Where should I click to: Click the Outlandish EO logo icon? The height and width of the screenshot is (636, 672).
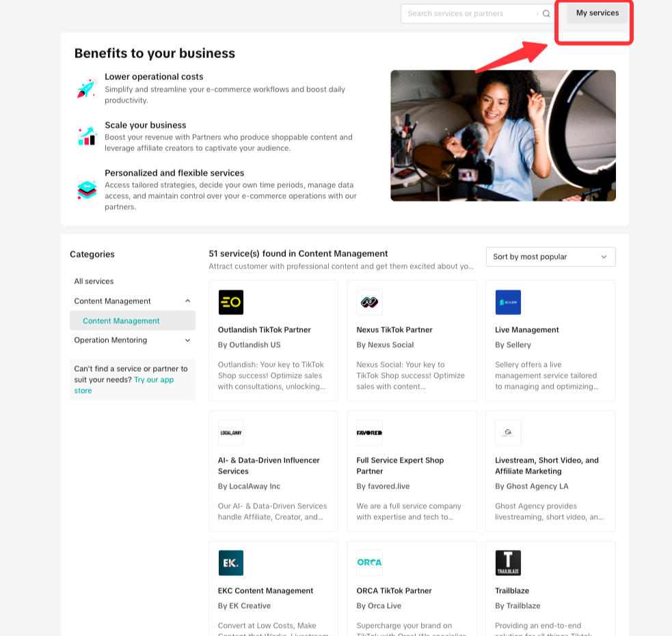(x=230, y=302)
